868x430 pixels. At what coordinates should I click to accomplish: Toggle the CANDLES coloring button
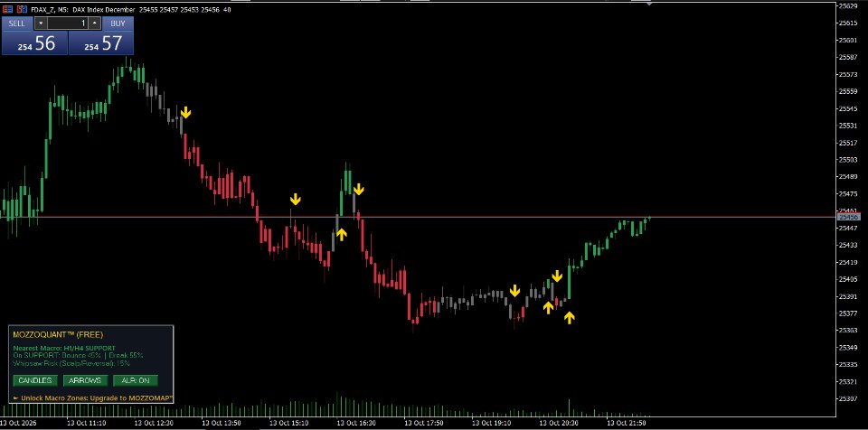click(x=35, y=380)
